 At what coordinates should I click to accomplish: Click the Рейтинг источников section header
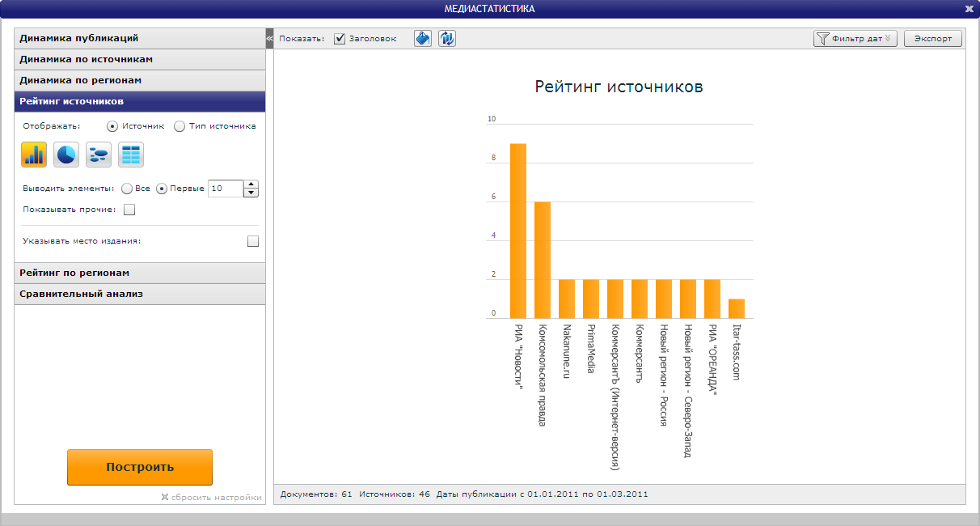140,101
